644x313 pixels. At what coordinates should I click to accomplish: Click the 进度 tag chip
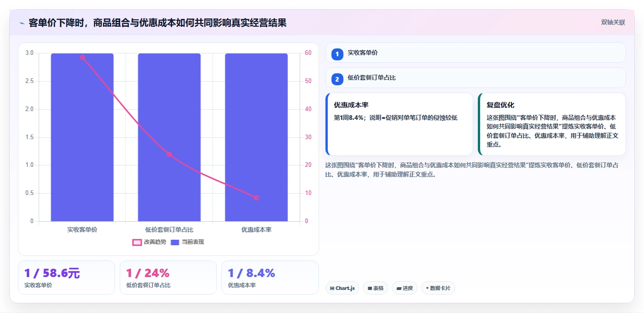(405, 288)
